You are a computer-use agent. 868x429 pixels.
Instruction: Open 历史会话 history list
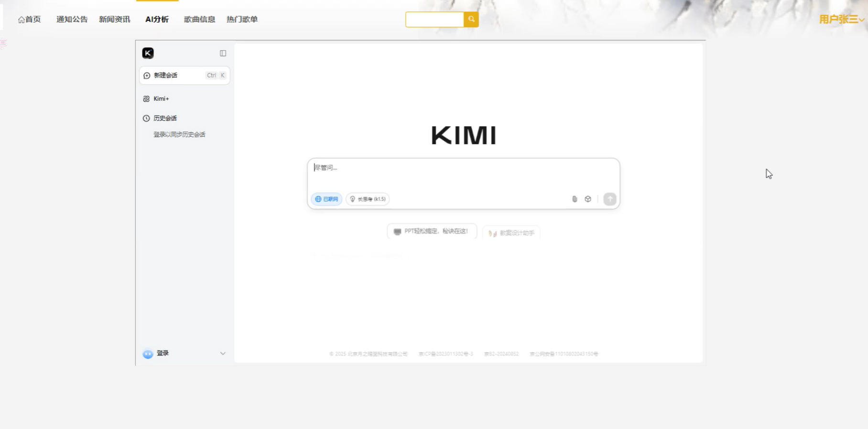tap(160, 118)
